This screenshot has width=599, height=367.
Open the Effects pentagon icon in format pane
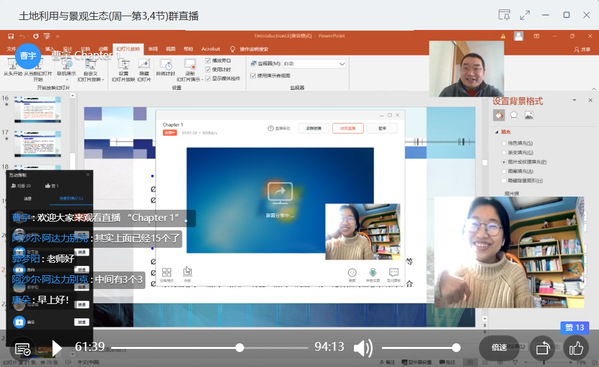514,115
